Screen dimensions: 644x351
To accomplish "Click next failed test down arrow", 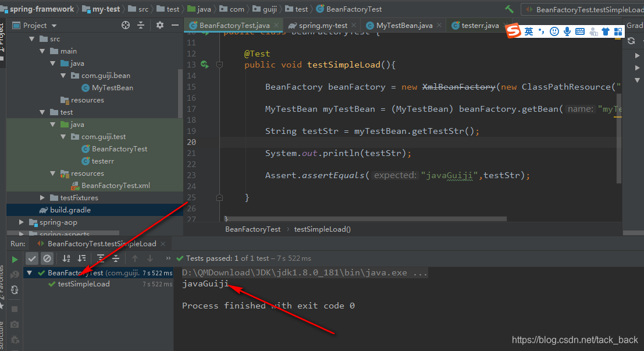I will click(x=150, y=258).
